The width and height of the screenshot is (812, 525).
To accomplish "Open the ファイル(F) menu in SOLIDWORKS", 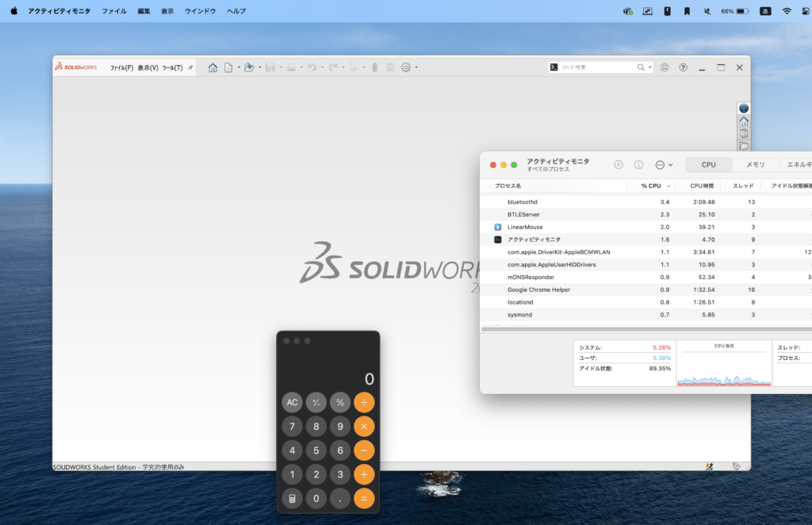I will (121, 68).
